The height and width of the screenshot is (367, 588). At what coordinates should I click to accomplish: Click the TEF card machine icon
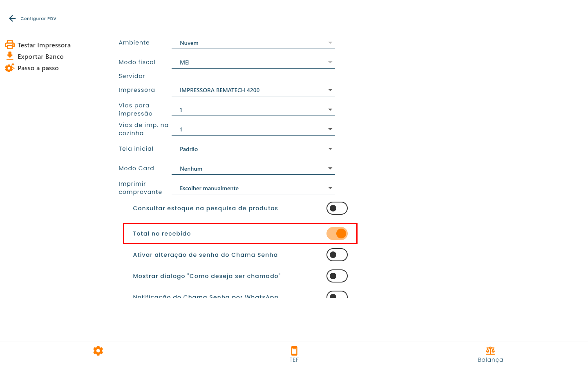(x=294, y=351)
